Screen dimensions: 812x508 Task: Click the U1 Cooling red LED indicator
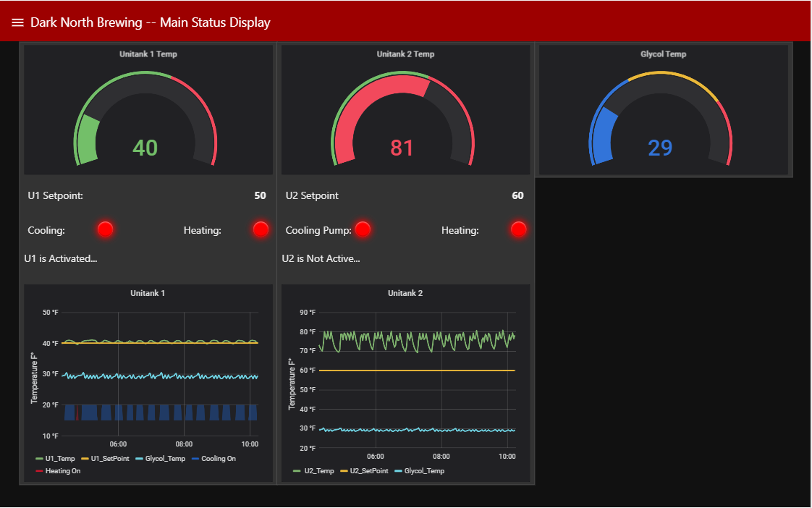pyautogui.click(x=105, y=229)
